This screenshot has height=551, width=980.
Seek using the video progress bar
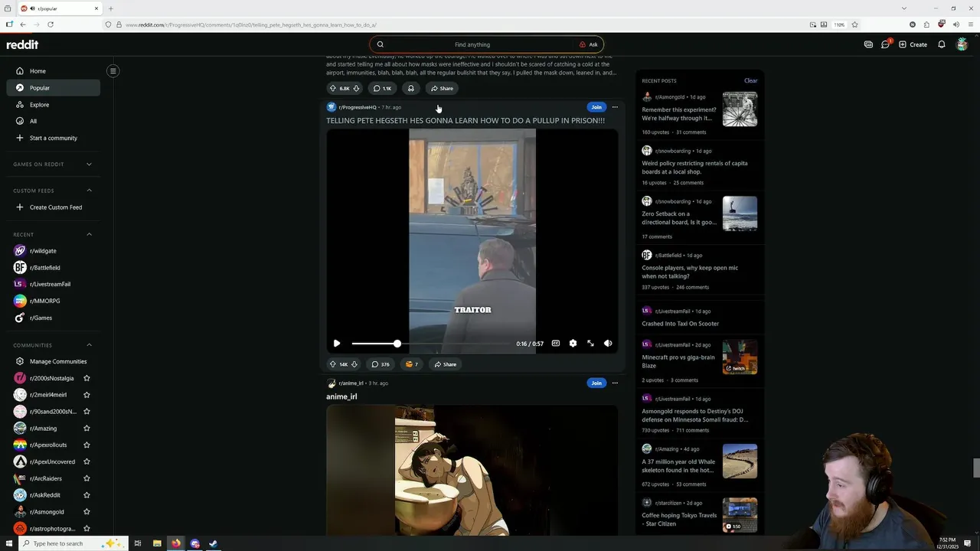(433, 344)
